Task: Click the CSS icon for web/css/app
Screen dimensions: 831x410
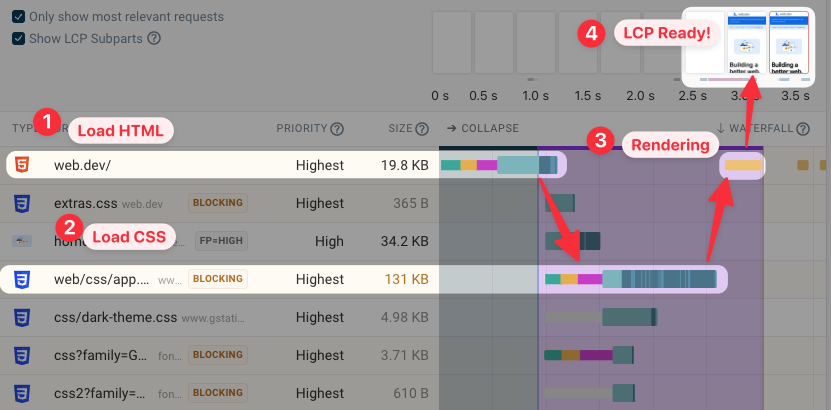Action: coord(21,279)
